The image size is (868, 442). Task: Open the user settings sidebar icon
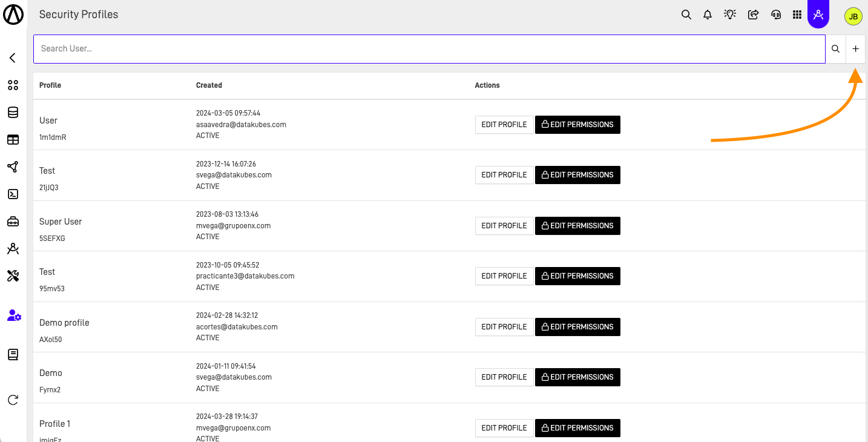(14, 315)
